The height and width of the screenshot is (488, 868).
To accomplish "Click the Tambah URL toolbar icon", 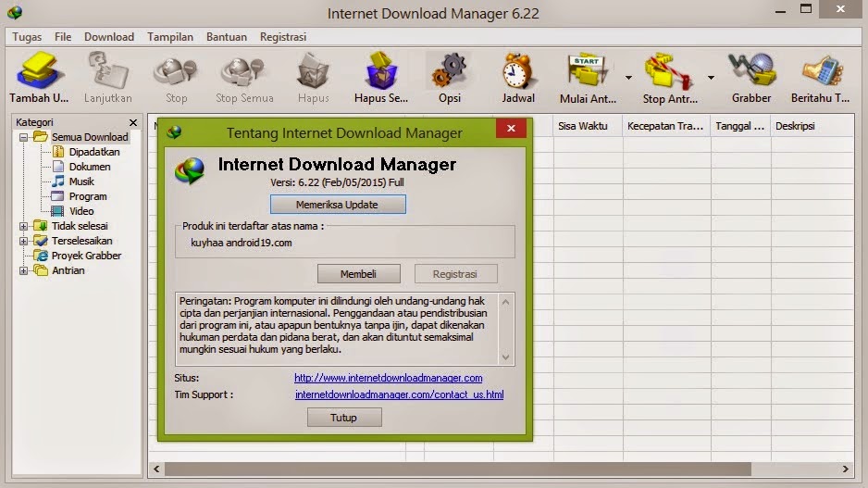I will [x=38, y=69].
